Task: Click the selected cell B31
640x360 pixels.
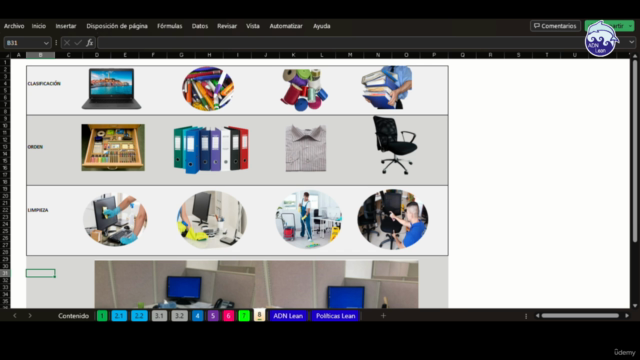Action: click(x=40, y=273)
